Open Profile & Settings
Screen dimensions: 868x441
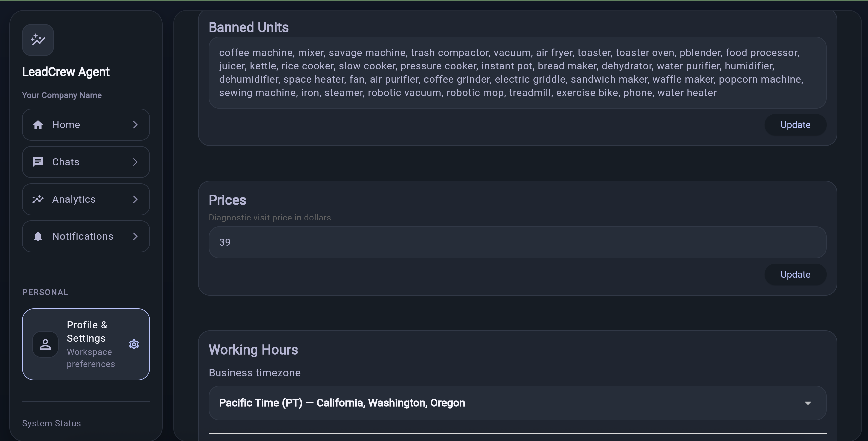(x=86, y=344)
